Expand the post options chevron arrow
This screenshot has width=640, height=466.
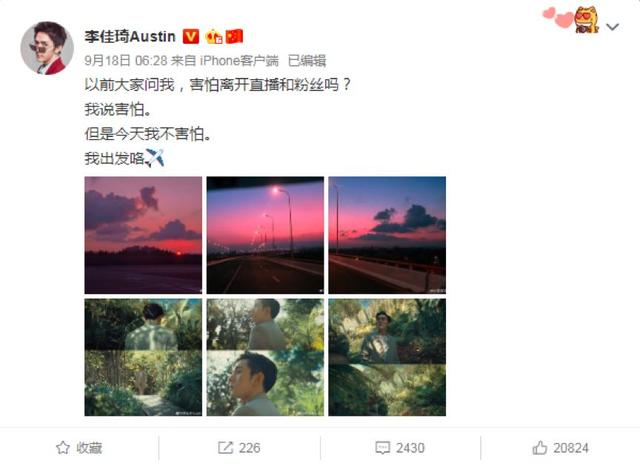(x=612, y=27)
